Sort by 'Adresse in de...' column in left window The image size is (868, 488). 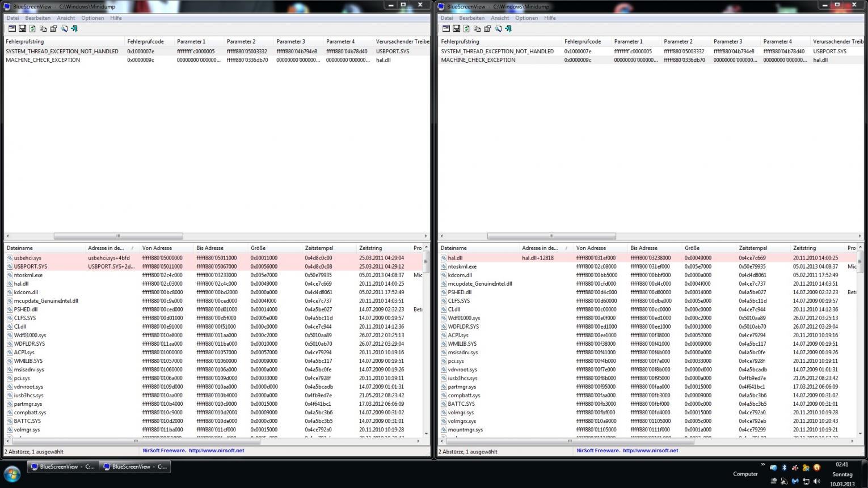(x=112, y=248)
